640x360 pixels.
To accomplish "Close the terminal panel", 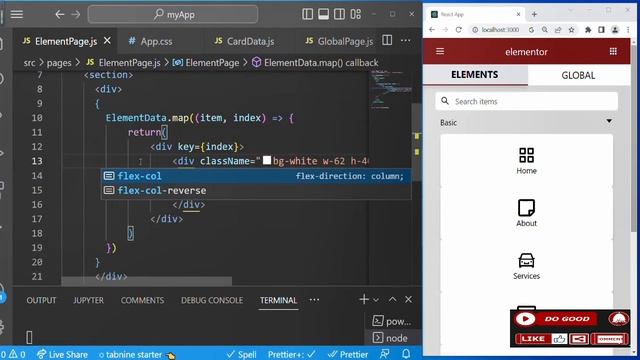I will point(409,300).
